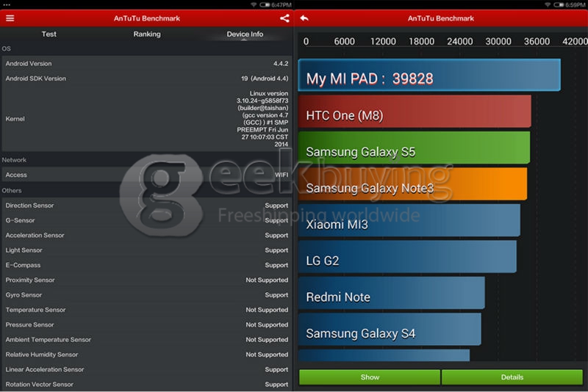Click the 24000 axis label

point(460,41)
